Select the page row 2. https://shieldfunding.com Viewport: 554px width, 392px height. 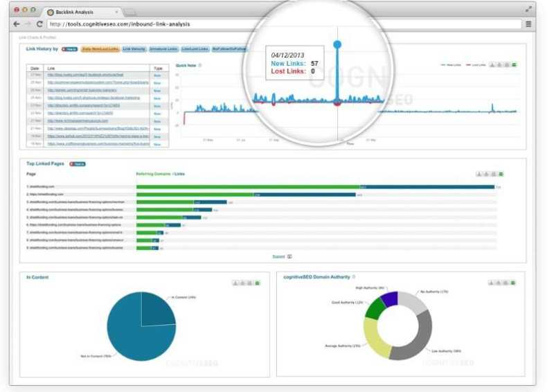point(45,195)
